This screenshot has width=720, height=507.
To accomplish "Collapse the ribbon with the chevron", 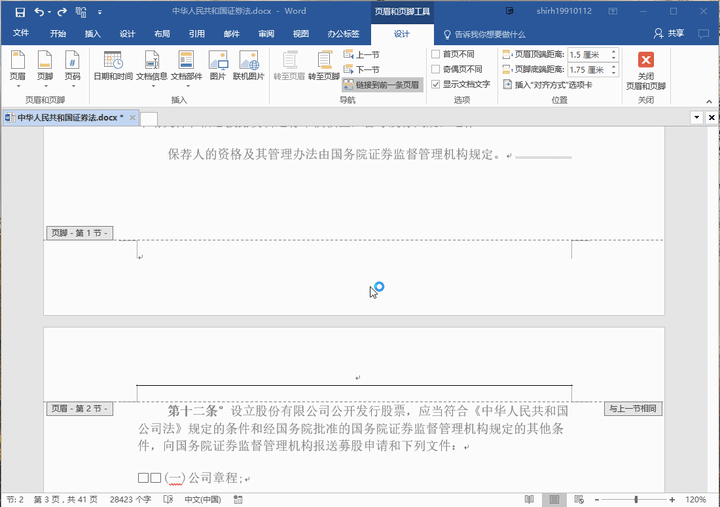I will pos(709,101).
